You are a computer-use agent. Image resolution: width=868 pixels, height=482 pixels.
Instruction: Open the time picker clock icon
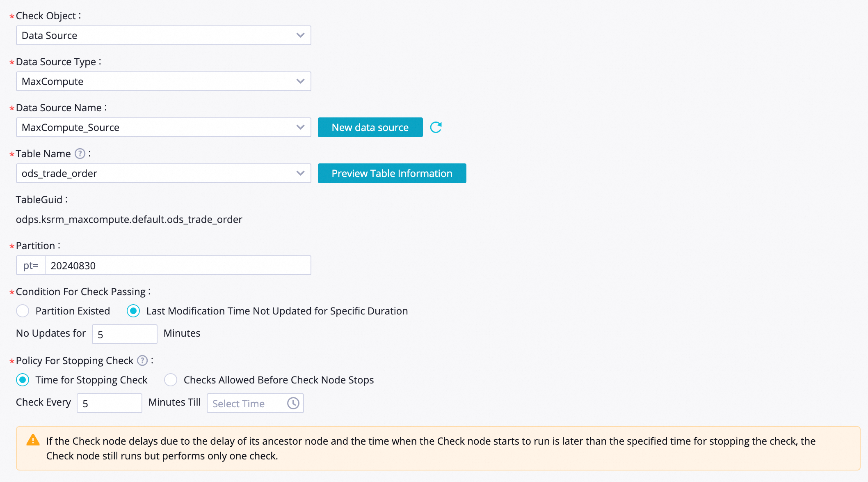pos(293,403)
